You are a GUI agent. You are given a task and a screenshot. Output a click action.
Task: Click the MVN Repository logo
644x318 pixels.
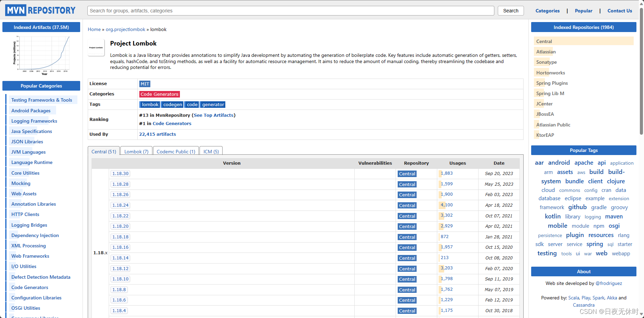(41, 10)
